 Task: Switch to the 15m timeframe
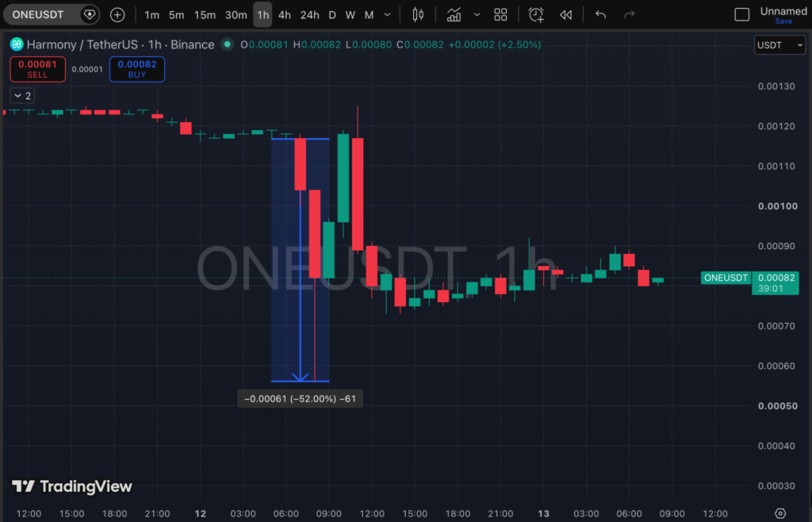coord(205,15)
